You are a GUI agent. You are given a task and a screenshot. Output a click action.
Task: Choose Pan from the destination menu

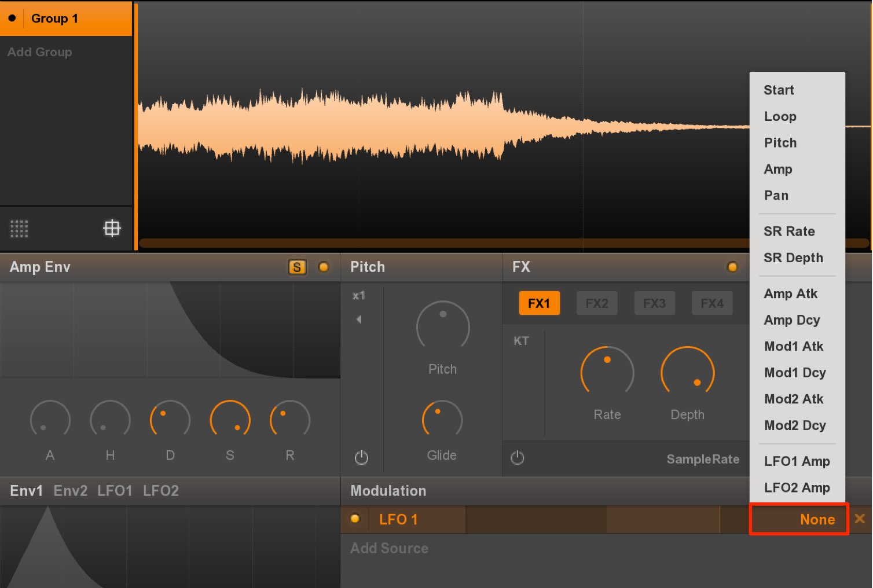click(797, 196)
